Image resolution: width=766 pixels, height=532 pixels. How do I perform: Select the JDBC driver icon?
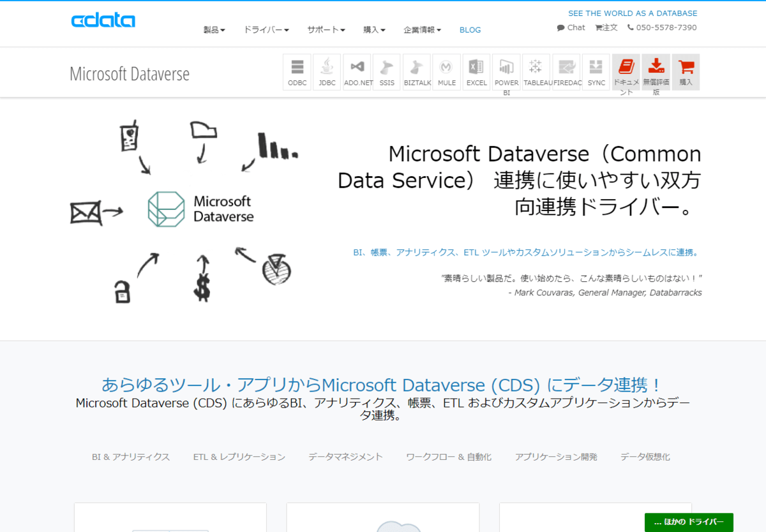pos(327,72)
